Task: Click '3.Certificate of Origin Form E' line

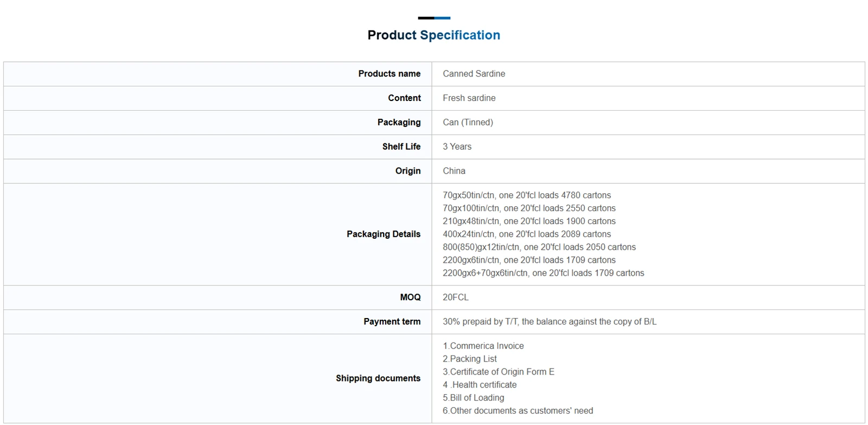Action: click(499, 372)
